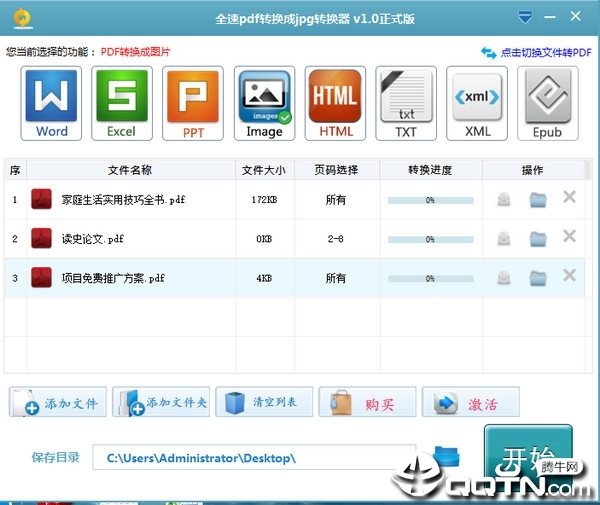
Task: Remove 家庭生活实用技巧全书.pdf from list
Action: pos(569,197)
